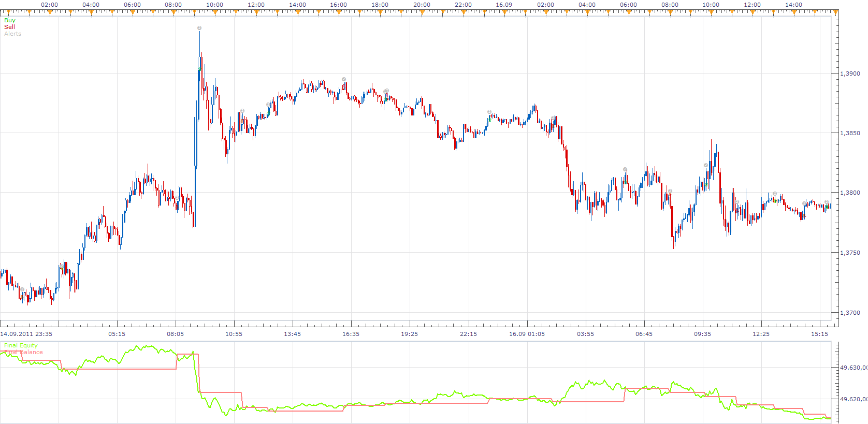This screenshot has height=424, width=868.
Task: Click the orange timeline marker under 16:00
Action: pyautogui.click(x=339, y=13)
